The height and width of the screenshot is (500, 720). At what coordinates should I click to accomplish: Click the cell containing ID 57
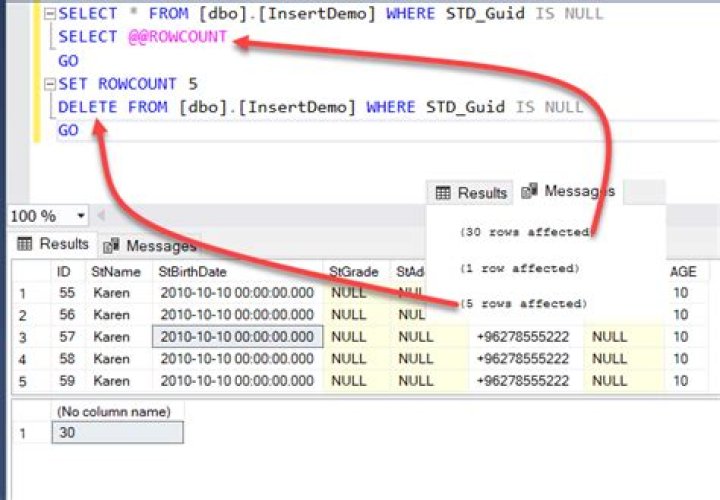tap(66, 337)
